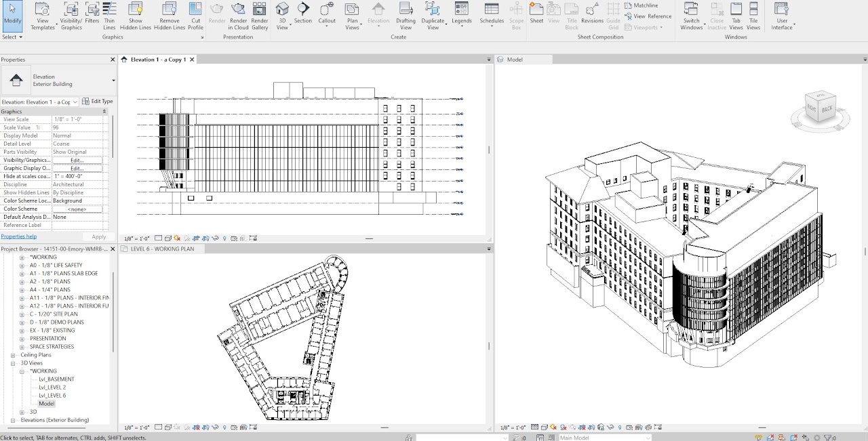Open the Properties help link
Screen dimensions: 868x441
click(19, 236)
